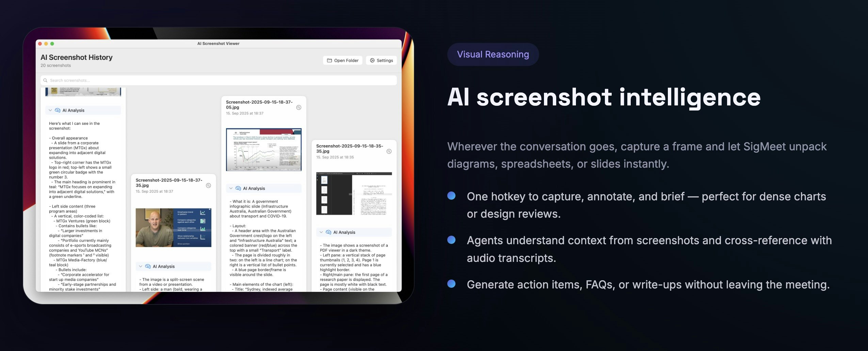Click the magnifier icon in search bar
Image resolution: width=868 pixels, height=351 pixels.
point(45,80)
